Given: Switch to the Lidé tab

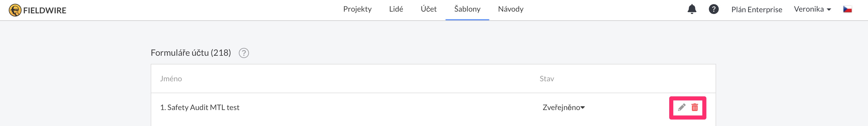Looking at the screenshot, I should (396, 9).
